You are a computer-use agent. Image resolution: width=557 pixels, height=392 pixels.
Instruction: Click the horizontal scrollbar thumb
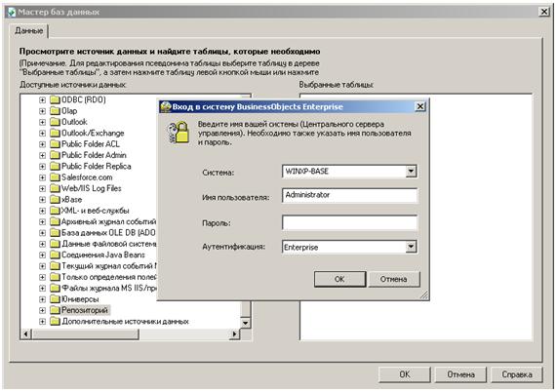pos(85,334)
